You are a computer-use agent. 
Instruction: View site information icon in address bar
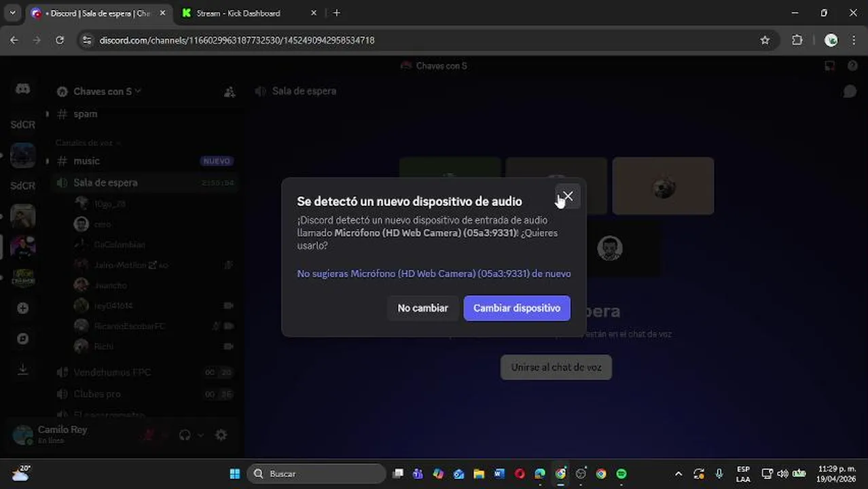click(x=86, y=40)
